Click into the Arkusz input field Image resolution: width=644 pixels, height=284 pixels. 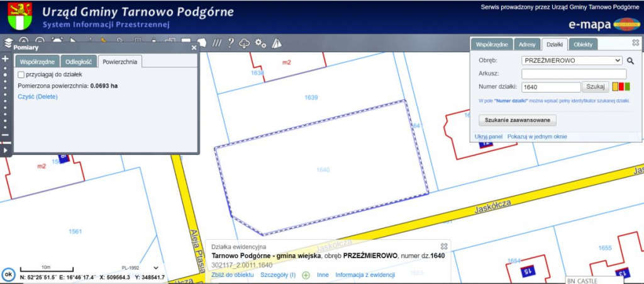point(571,74)
